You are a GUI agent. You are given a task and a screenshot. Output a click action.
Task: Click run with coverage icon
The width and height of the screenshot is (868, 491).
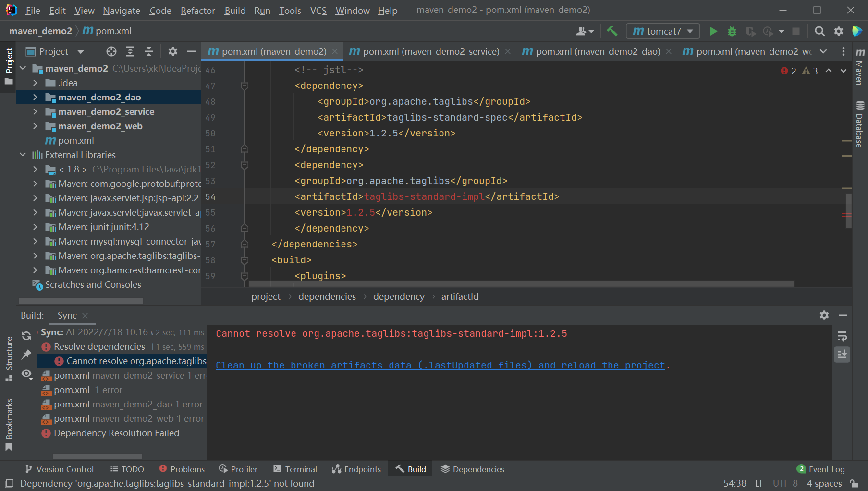(x=750, y=31)
